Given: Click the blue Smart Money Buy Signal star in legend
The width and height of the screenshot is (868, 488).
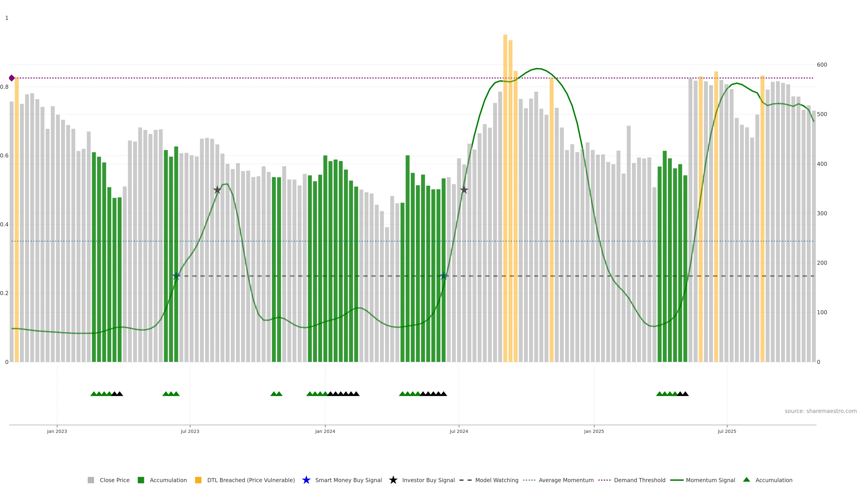Looking at the screenshot, I should pyautogui.click(x=306, y=480).
